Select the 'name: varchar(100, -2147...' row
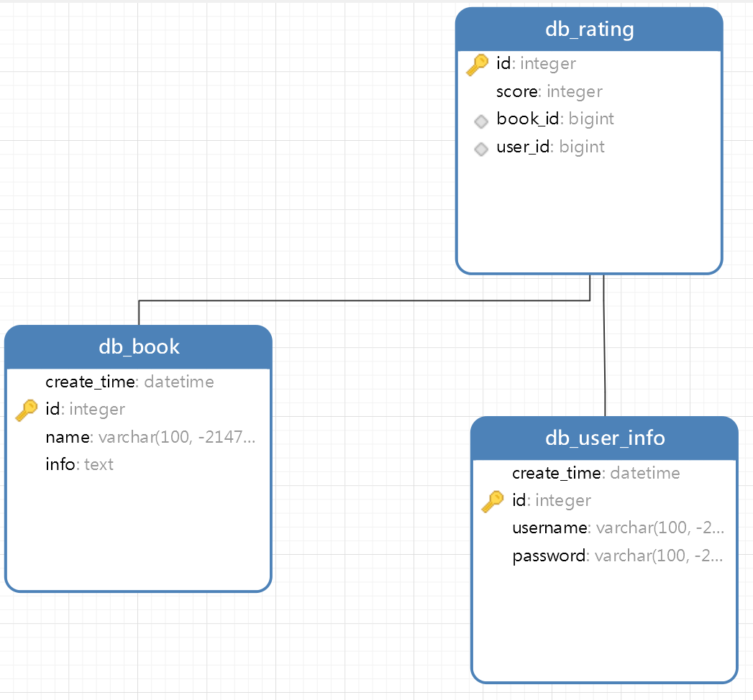Viewport: 753px width, 700px height. 138,437
